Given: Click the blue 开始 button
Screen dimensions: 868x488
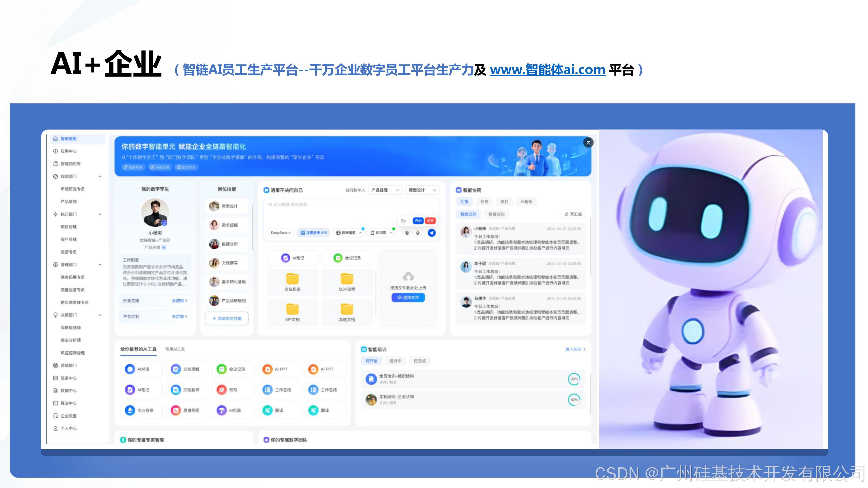Looking at the screenshot, I should point(418,221).
